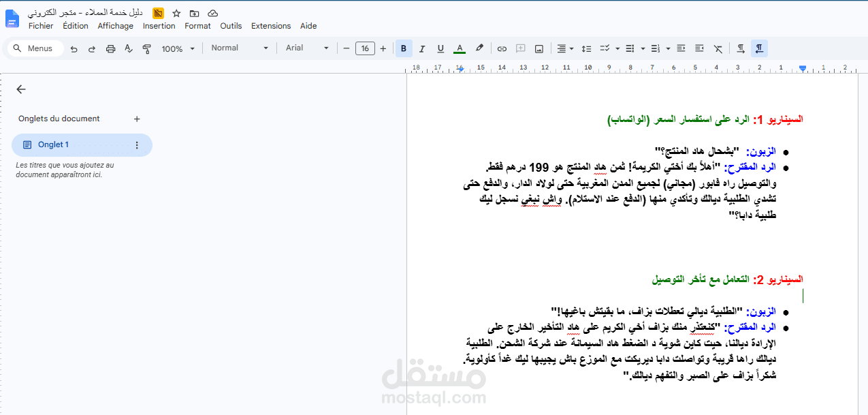Select the Onglet 1 tab
868x415 pixels.
[x=82, y=145]
